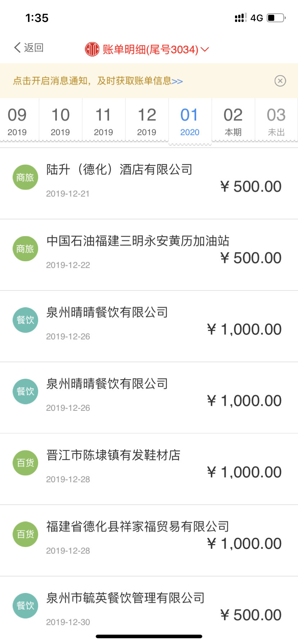This screenshot has width=298, height=644.
Task: Tap the 餐饮 icon for 泉州市毓英餐饮管理
Action: click(25, 606)
